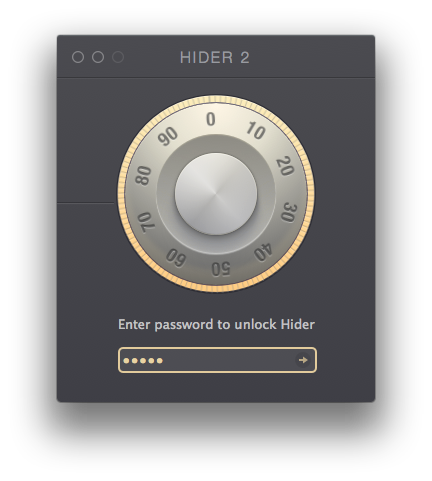Click the number 20 on the safe dial

tap(285, 166)
